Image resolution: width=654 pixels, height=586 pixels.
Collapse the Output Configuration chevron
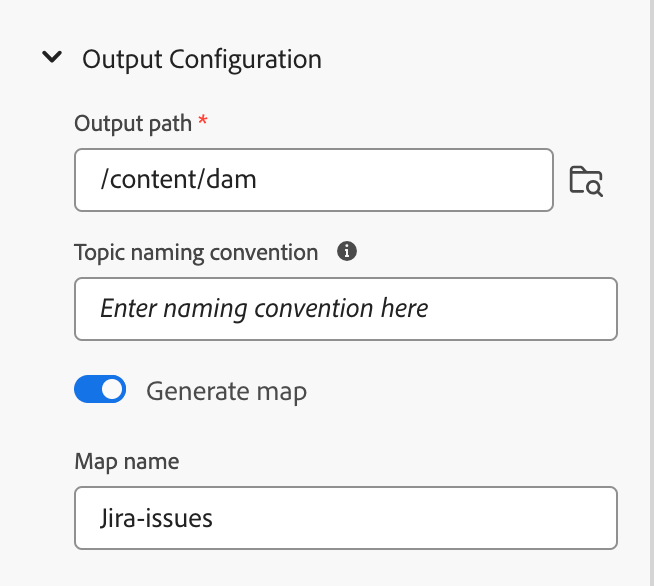click(x=52, y=57)
